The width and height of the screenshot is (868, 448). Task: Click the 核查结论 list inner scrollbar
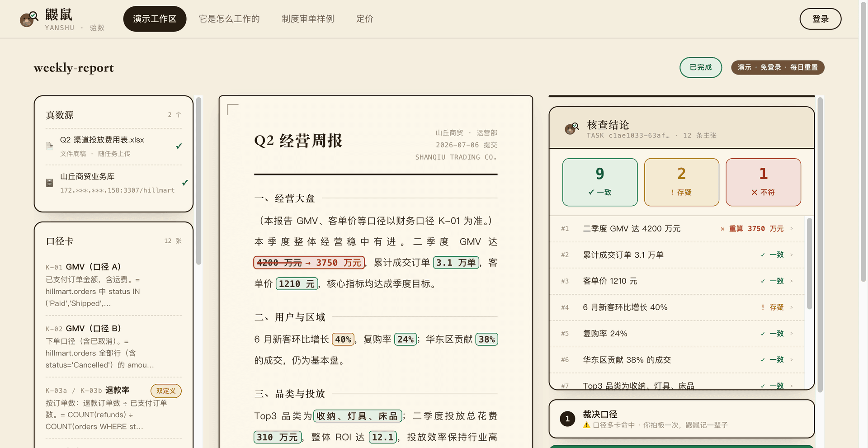pyautogui.click(x=809, y=264)
